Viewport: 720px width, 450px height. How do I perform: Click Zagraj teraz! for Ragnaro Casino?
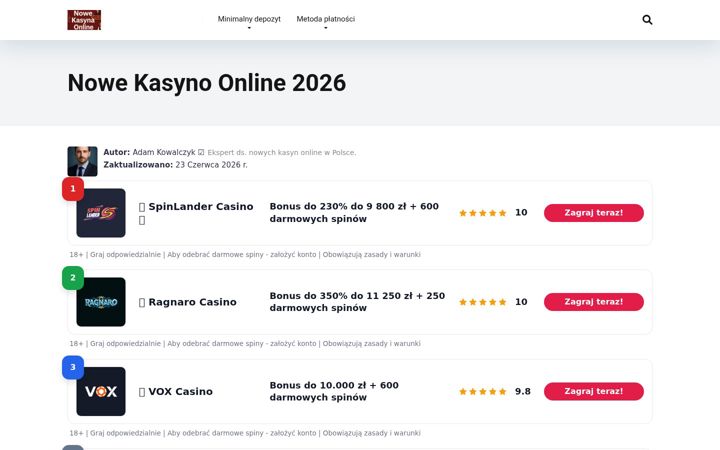[x=594, y=302]
